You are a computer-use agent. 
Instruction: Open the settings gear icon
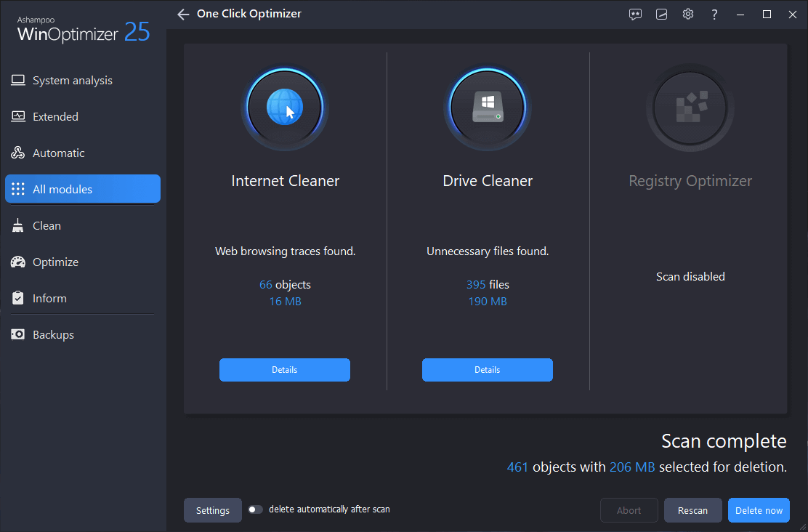[x=688, y=14]
